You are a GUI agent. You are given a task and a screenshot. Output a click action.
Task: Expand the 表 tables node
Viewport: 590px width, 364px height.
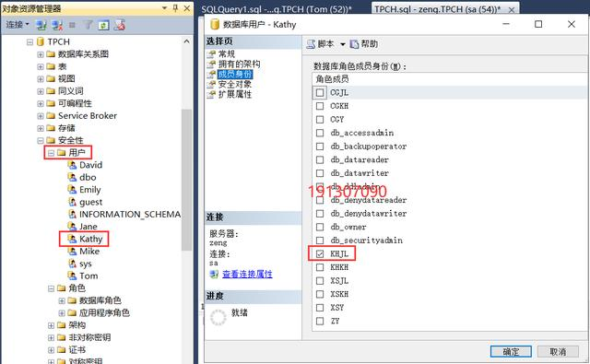pyautogui.click(x=41, y=67)
